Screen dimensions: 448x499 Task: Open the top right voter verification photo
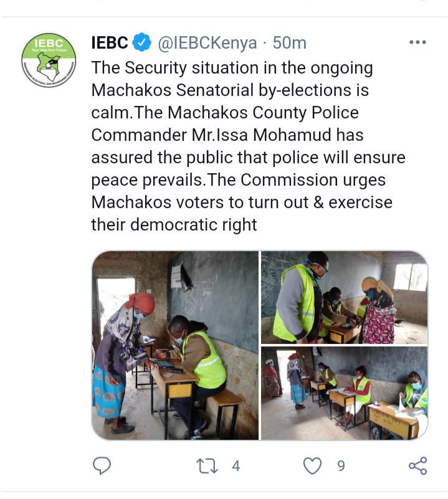click(344, 297)
